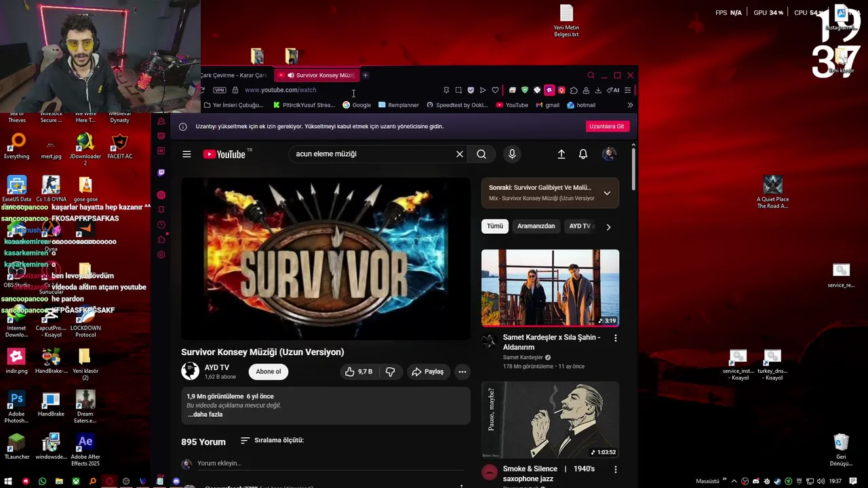Open the Yer İmleri Çubuğu bookmarks folder
The height and width of the screenshot is (488, 868).
click(234, 105)
